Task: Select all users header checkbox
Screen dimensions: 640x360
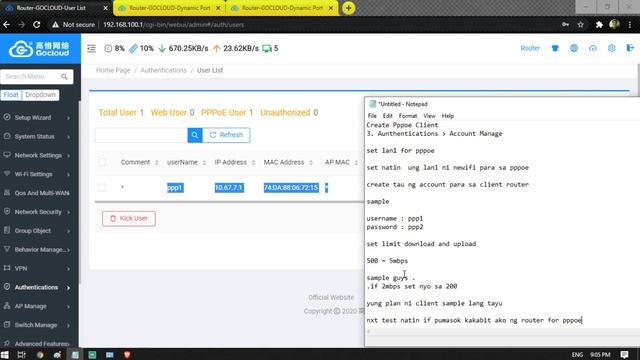Action: pyautogui.click(x=102, y=162)
